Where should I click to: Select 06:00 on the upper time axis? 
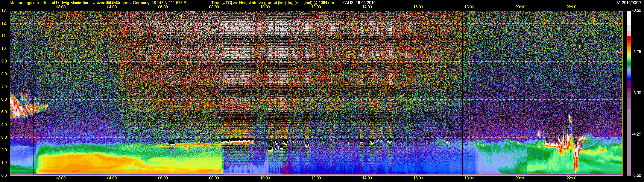click(163, 7)
